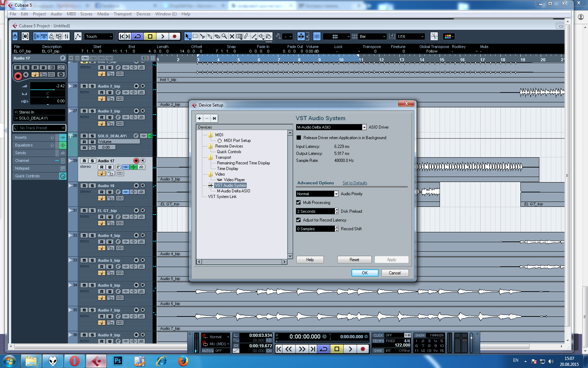
Task: Cancel the Device Setup dialog
Action: pyautogui.click(x=395, y=273)
